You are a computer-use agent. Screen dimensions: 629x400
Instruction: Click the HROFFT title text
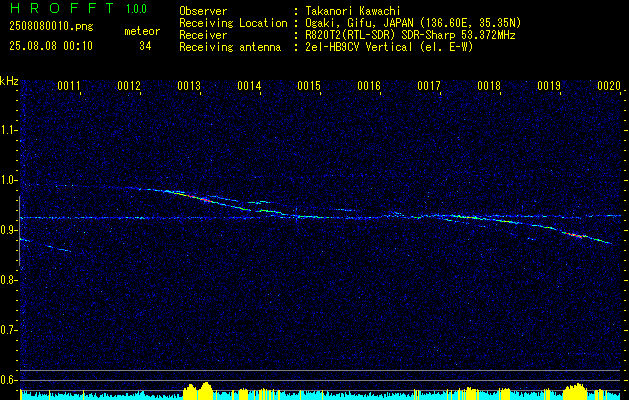pyautogui.click(x=62, y=8)
